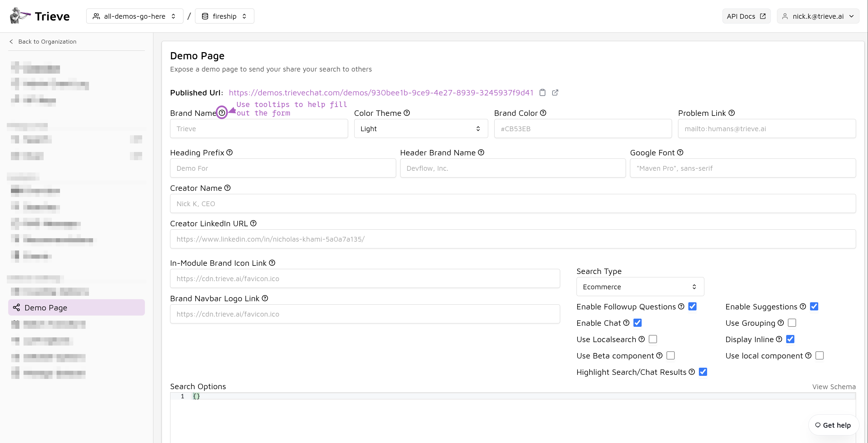This screenshot has height=443, width=868.
Task: Focus the Heading Prefix input field
Action: pyautogui.click(x=283, y=168)
